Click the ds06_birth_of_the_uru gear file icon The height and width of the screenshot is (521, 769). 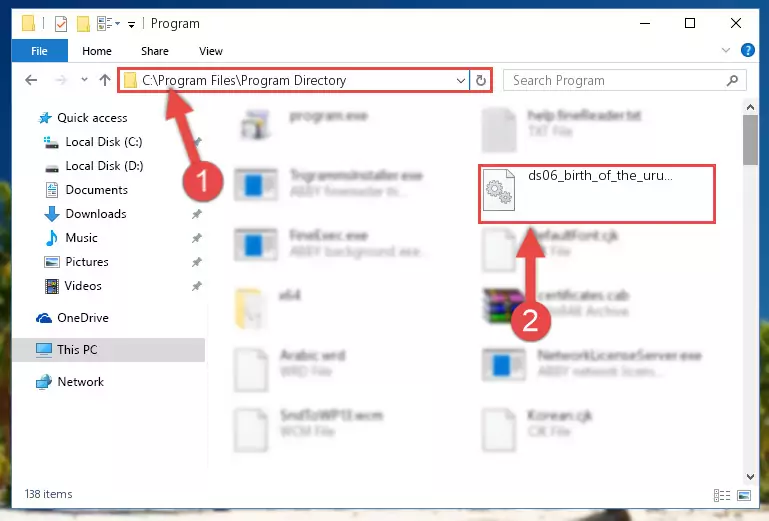498,190
